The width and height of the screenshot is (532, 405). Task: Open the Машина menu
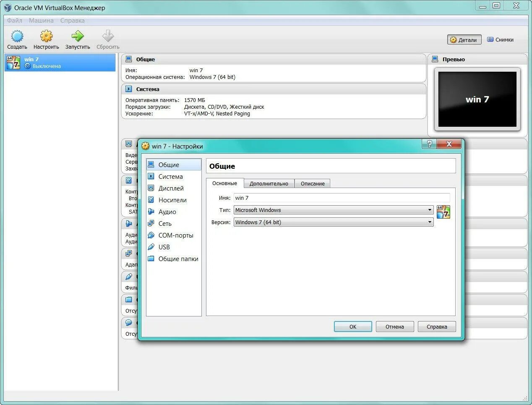pyautogui.click(x=41, y=21)
